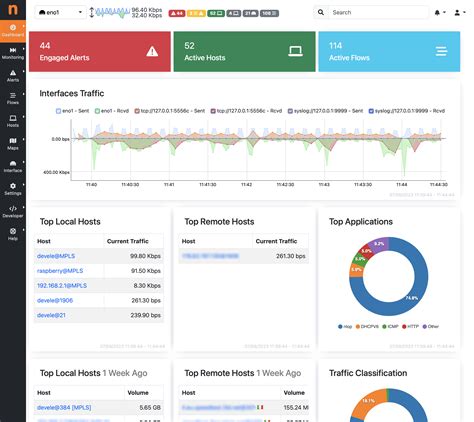The height and width of the screenshot is (422, 474).
Task: Open the Settings sidebar section
Action: (13, 189)
